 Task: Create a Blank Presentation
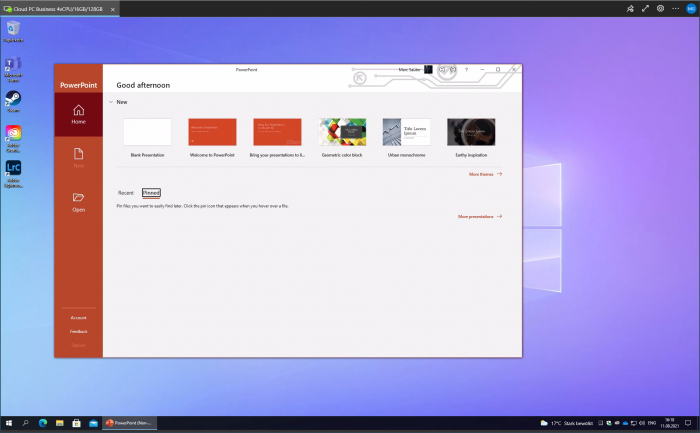click(x=147, y=137)
